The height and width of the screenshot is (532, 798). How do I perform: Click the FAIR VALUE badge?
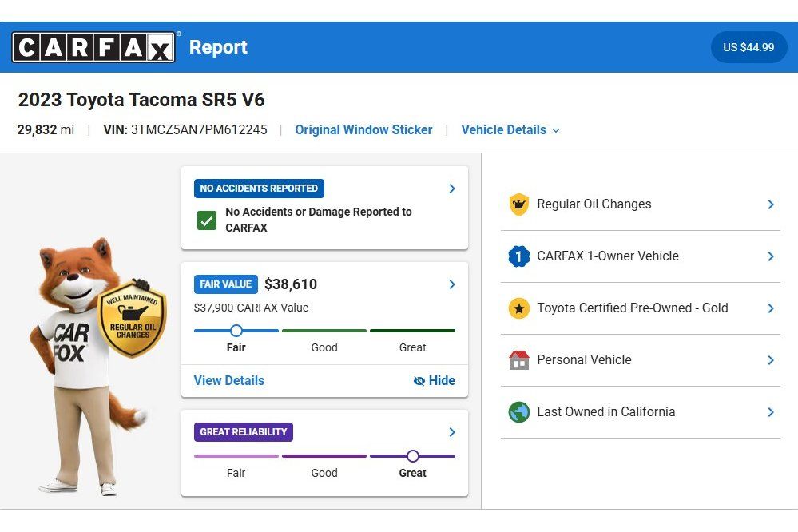[225, 284]
